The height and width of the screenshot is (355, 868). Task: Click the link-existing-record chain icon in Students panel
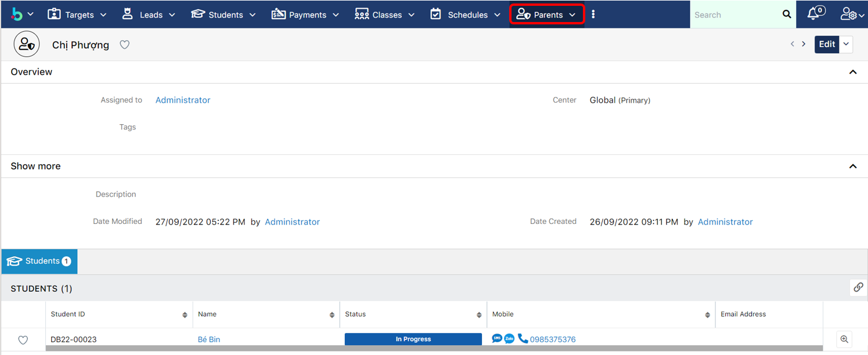[858, 288]
